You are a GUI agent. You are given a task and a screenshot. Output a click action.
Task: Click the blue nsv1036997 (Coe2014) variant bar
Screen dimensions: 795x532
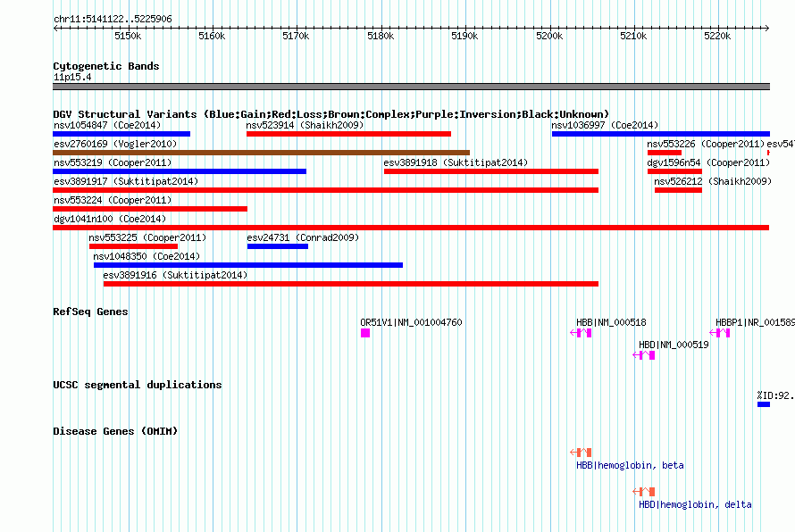coord(661,134)
